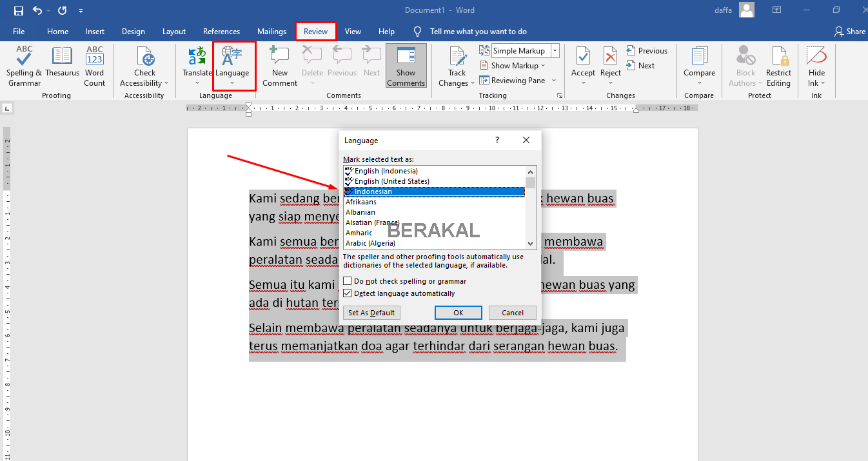Check Do not check spelling or grammar
Image resolution: width=868 pixels, height=461 pixels.
pos(348,281)
